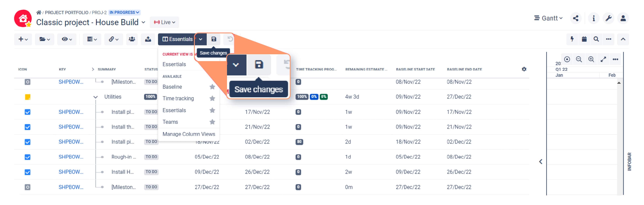The height and width of the screenshot is (205, 644).
Task: Collapse the toolbar with the up chevron
Action: point(623,39)
